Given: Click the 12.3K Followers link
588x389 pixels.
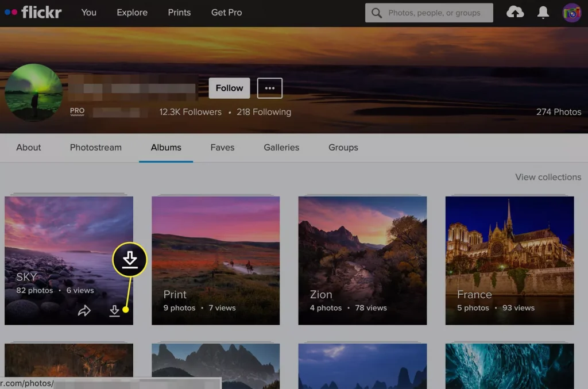Looking at the screenshot, I should tap(190, 112).
